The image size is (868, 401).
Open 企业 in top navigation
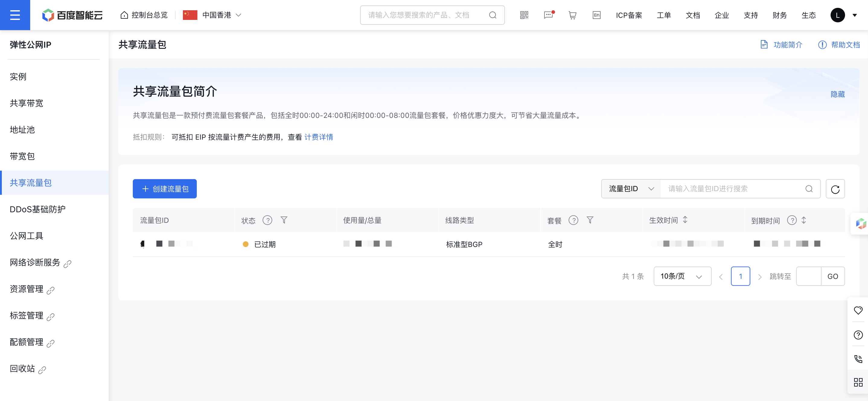[721, 15]
